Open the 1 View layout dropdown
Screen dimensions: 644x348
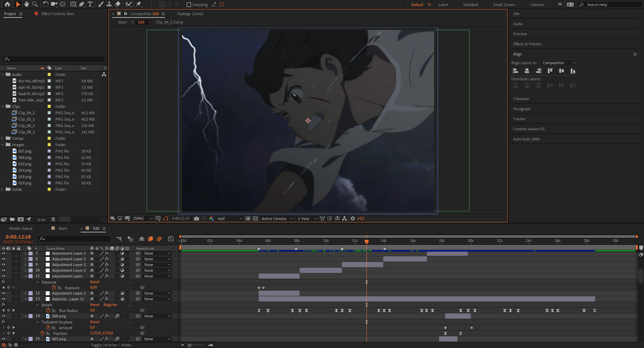point(307,219)
